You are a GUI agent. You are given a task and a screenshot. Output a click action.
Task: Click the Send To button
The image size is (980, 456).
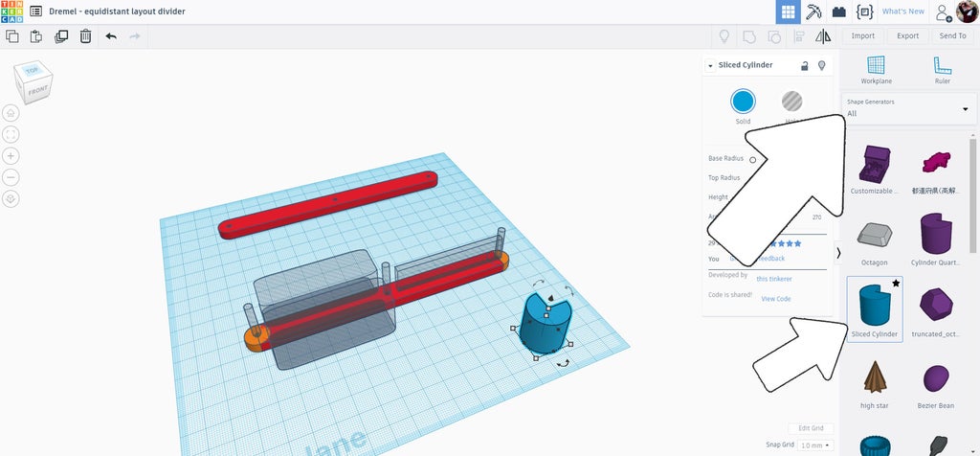952,35
